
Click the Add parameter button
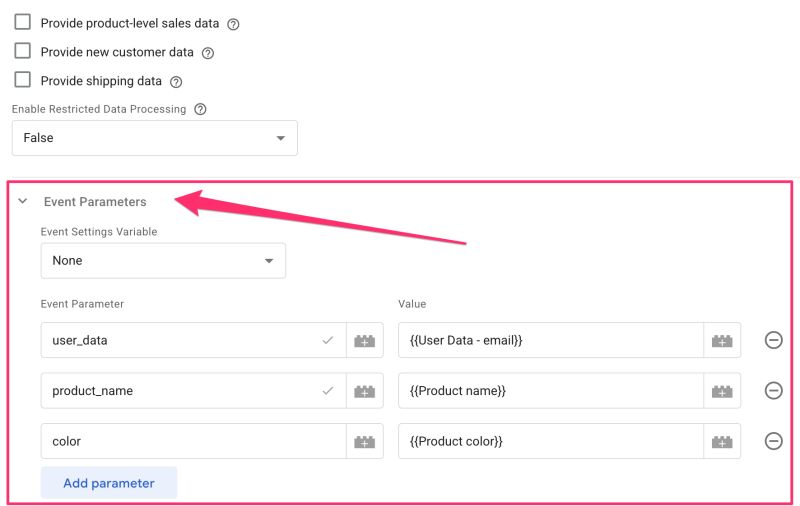pyautogui.click(x=109, y=483)
